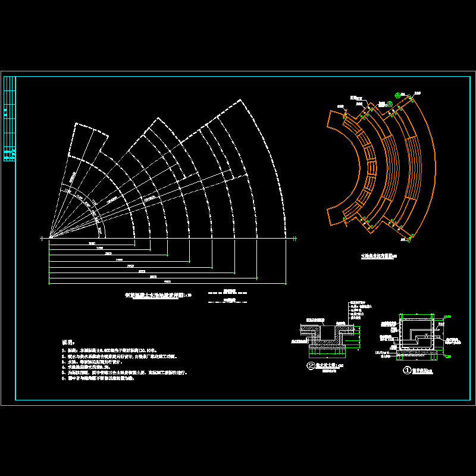The height and width of the screenshot is (476, 476).
Task: Click the thick dashed line legend sample
Action: [x=227, y=293]
